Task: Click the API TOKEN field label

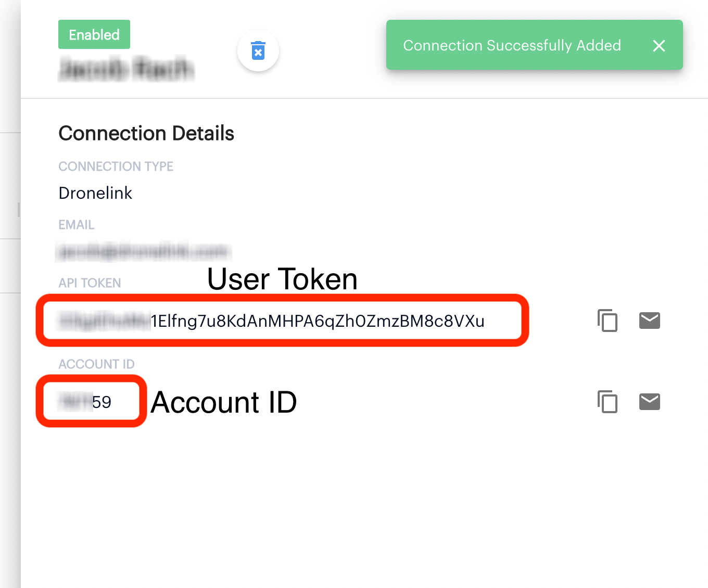Action: click(90, 283)
